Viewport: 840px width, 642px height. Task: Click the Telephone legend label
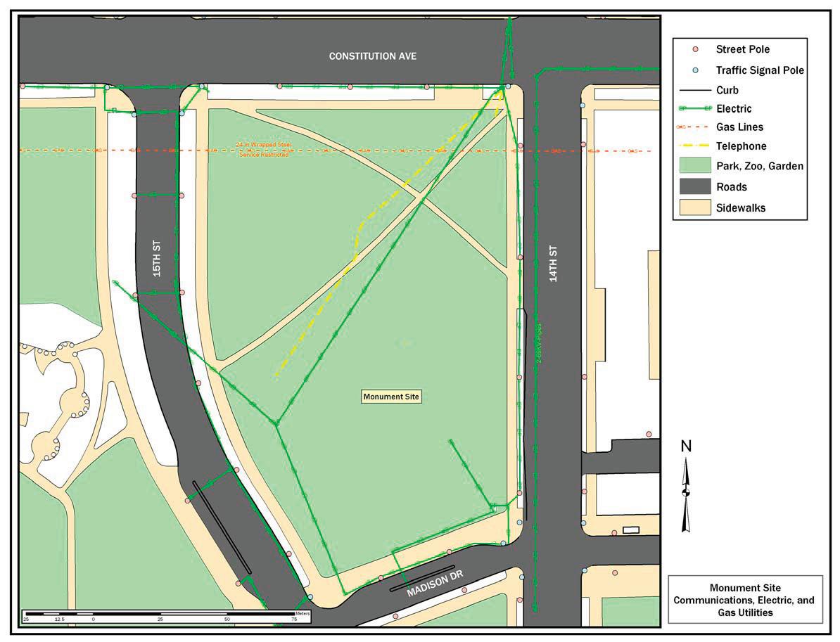(741, 146)
